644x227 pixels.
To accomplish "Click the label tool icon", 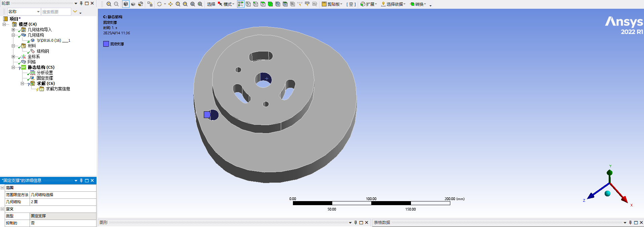I will (307, 4).
